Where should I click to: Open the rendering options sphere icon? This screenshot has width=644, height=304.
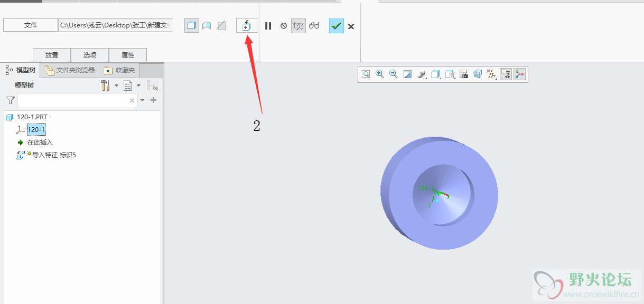click(x=421, y=74)
